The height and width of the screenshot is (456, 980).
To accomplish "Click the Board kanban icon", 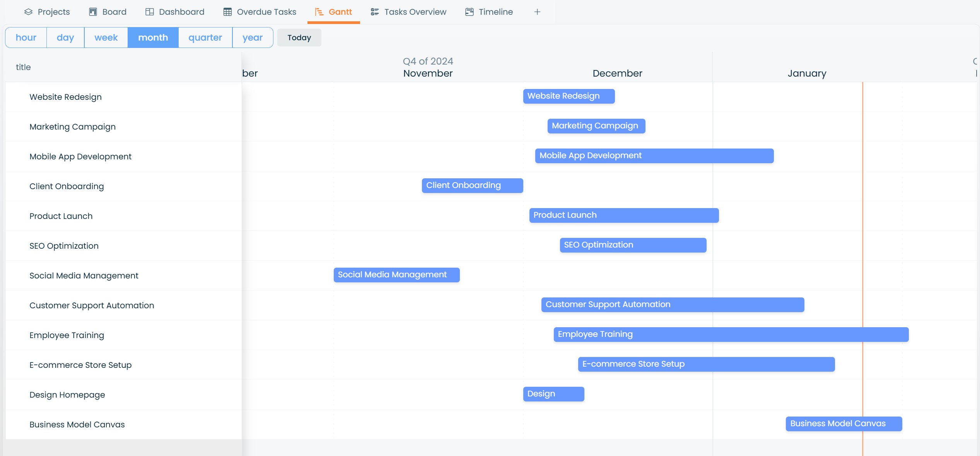I will coord(93,12).
